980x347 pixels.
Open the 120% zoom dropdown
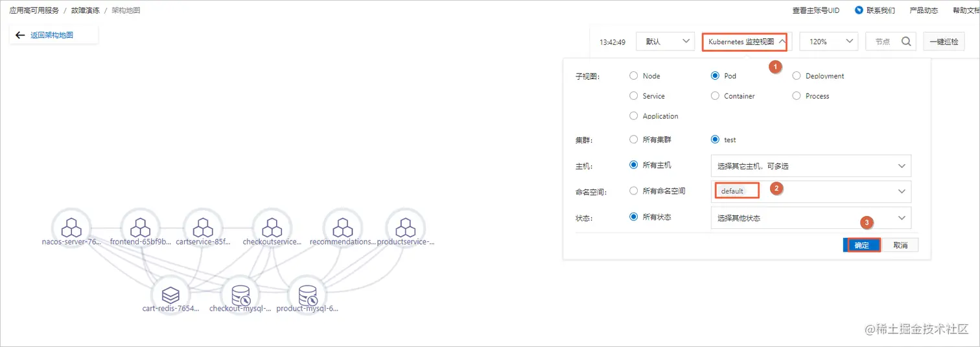pos(829,42)
